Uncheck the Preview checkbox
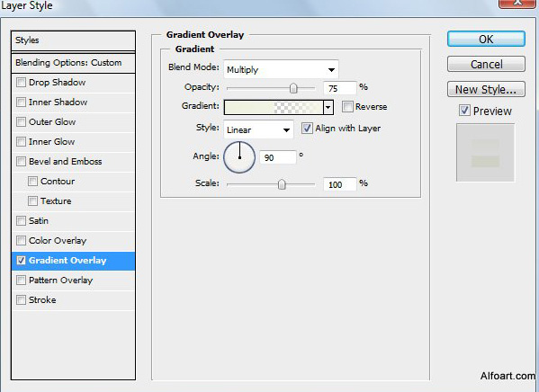 pyautogui.click(x=464, y=111)
